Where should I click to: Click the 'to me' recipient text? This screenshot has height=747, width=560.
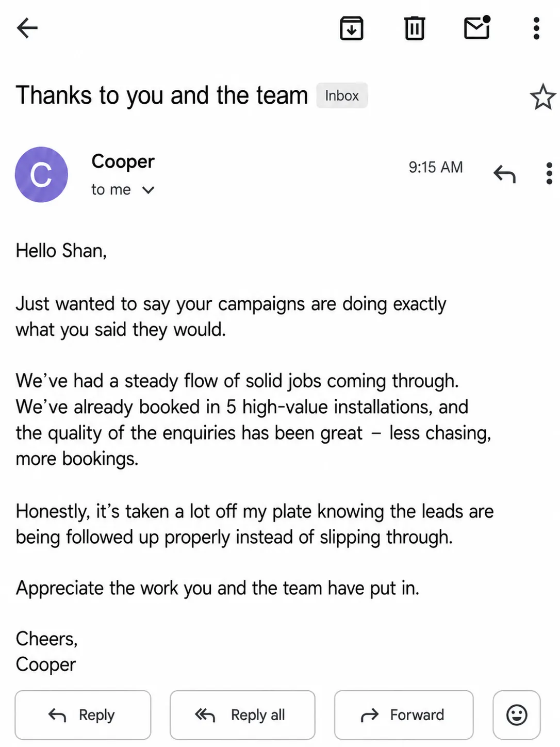[x=111, y=190]
